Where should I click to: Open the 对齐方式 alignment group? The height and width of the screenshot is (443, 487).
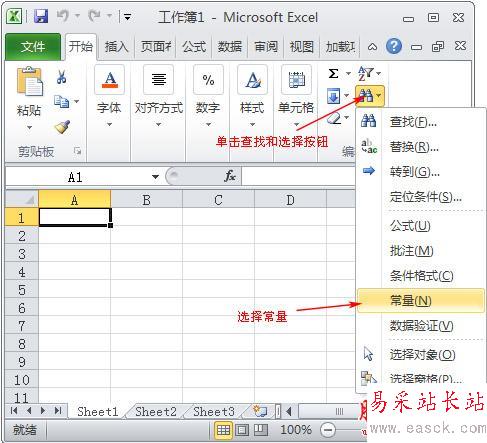(159, 97)
